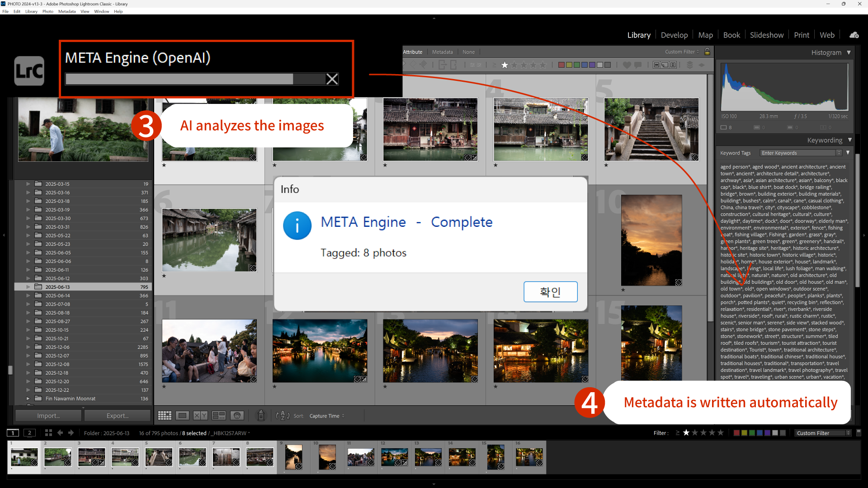Select secondary display button 2

click(x=30, y=433)
